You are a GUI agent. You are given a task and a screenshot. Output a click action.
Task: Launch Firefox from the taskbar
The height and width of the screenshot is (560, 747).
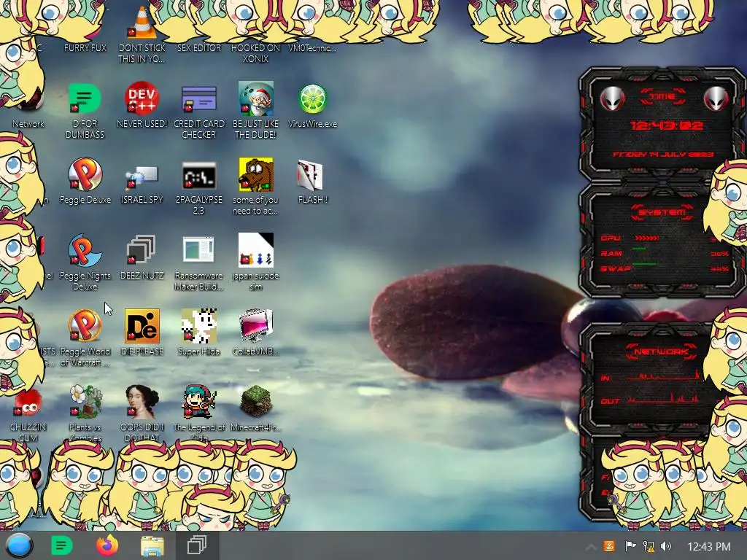(x=107, y=545)
